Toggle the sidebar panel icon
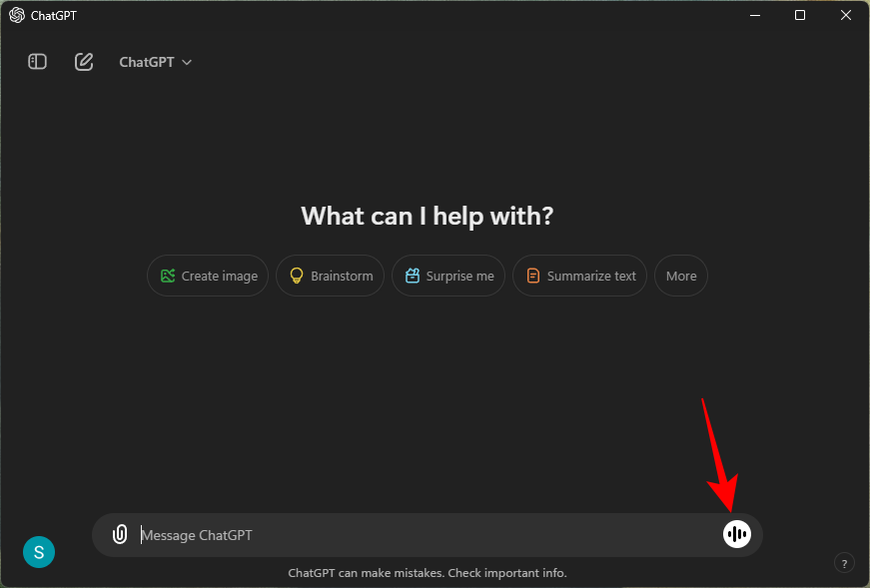The height and width of the screenshot is (588, 870). coord(37,62)
